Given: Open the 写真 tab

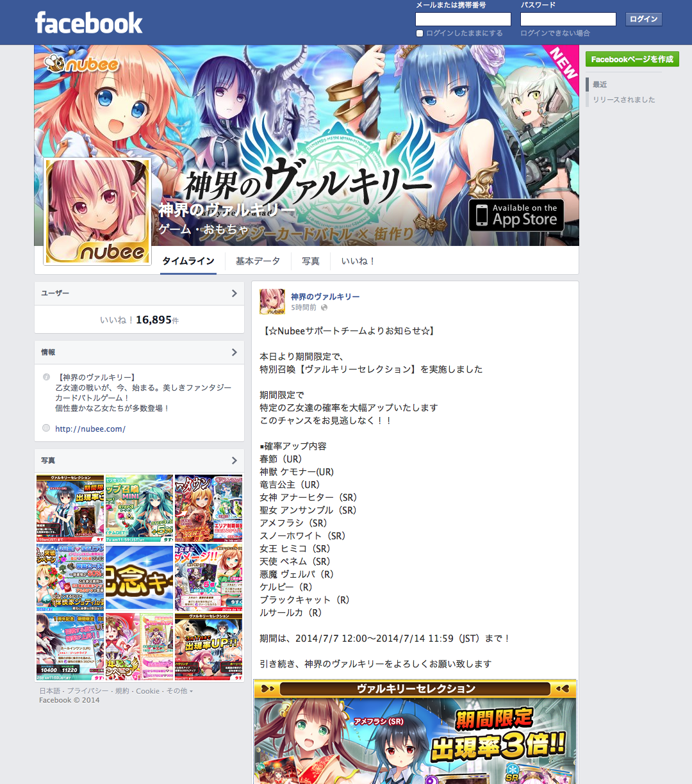Looking at the screenshot, I should pos(311,261).
